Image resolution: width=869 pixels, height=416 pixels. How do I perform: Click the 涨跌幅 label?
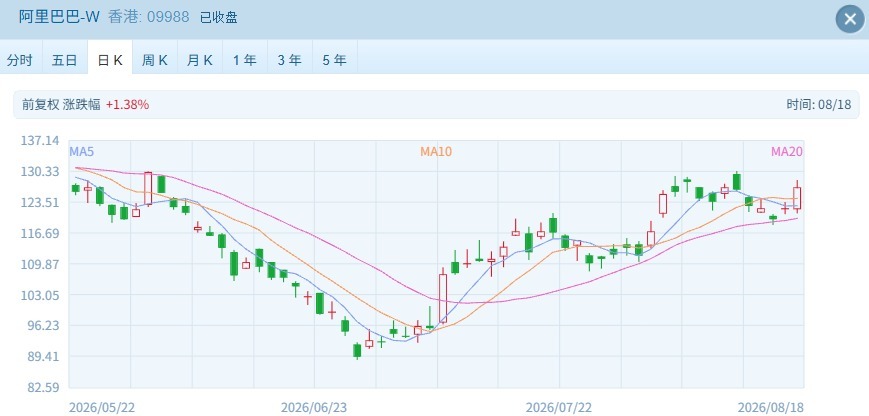[81, 104]
